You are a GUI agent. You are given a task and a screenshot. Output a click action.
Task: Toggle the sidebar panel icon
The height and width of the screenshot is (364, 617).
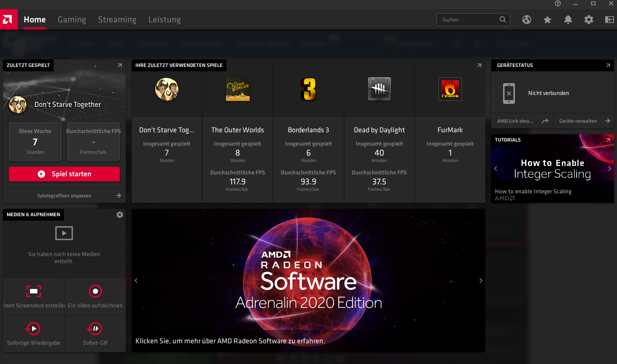click(x=610, y=20)
